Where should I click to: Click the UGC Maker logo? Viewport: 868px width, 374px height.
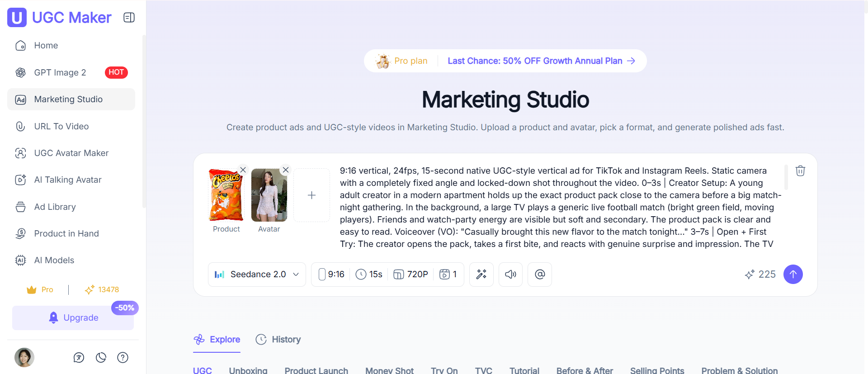coord(59,18)
